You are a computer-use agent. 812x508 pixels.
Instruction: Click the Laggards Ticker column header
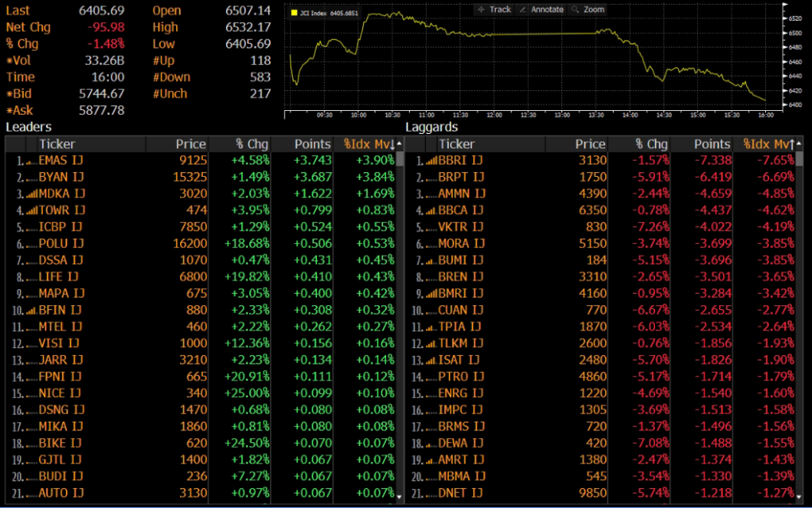456,143
